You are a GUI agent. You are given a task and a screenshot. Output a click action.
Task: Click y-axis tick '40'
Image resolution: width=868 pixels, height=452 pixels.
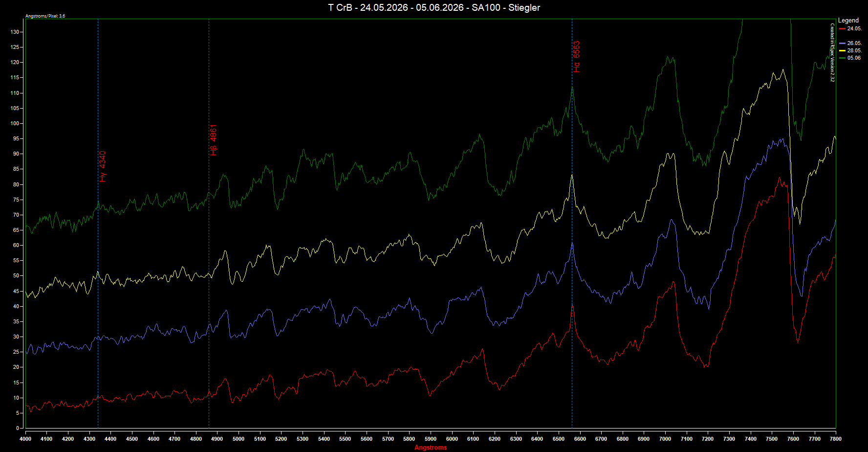16,306
